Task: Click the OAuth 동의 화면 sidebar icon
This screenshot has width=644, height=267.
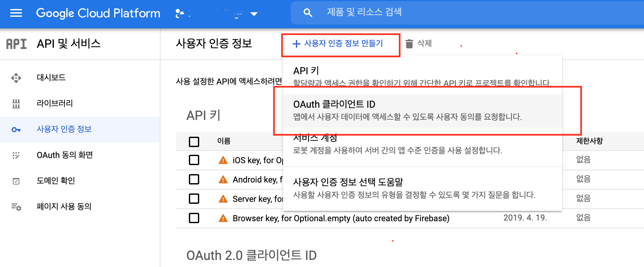Action: (x=16, y=155)
